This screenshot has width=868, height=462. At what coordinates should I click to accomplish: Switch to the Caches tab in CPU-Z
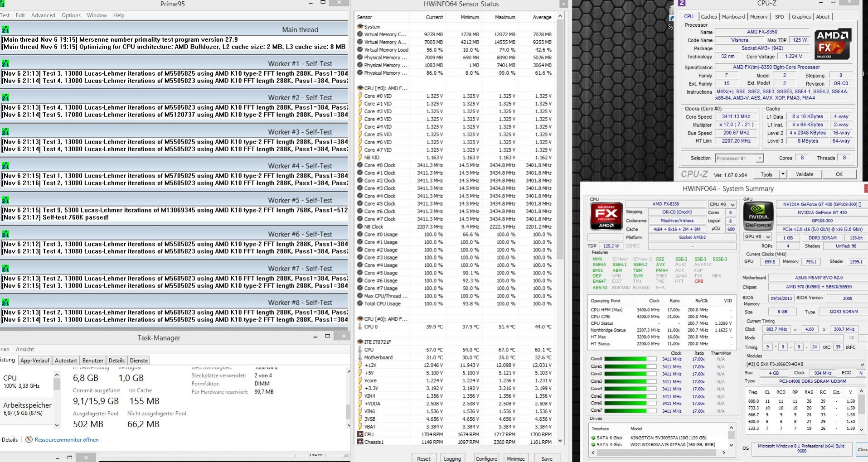709,17
